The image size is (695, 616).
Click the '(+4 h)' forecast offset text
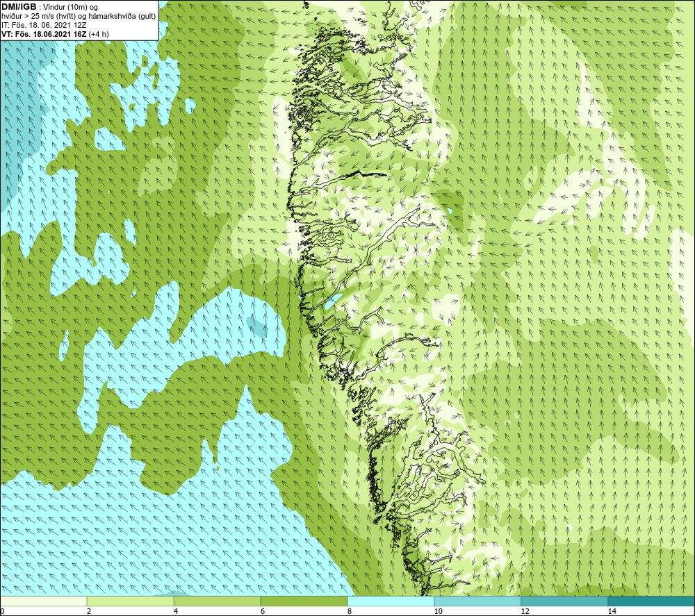(x=99, y=34)
